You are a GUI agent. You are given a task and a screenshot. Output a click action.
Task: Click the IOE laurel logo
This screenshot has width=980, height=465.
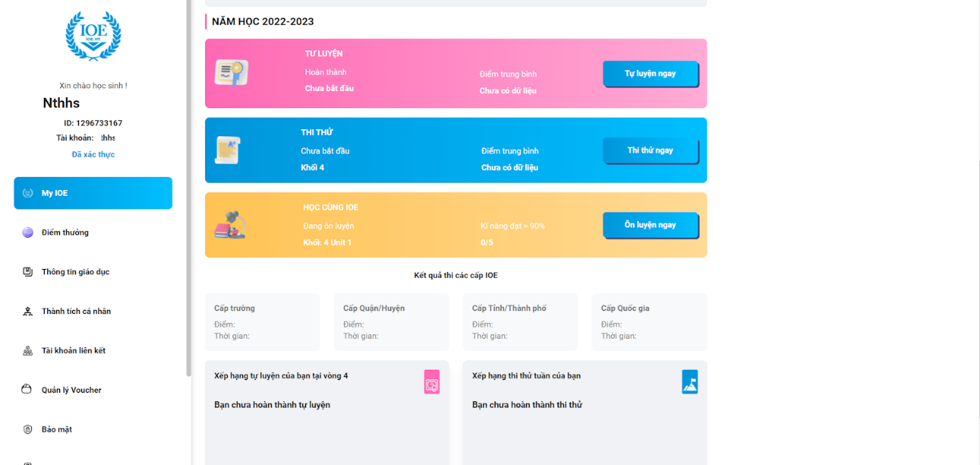point(93,36)
